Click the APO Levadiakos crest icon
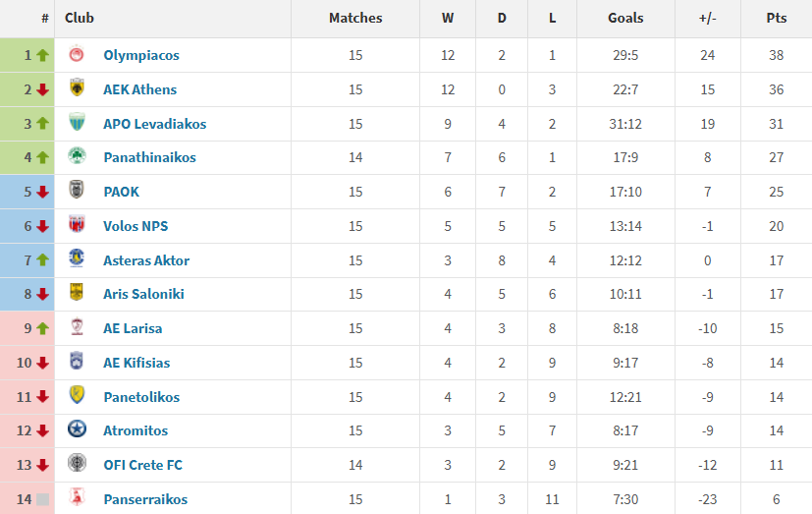 [x=77, y=124]
